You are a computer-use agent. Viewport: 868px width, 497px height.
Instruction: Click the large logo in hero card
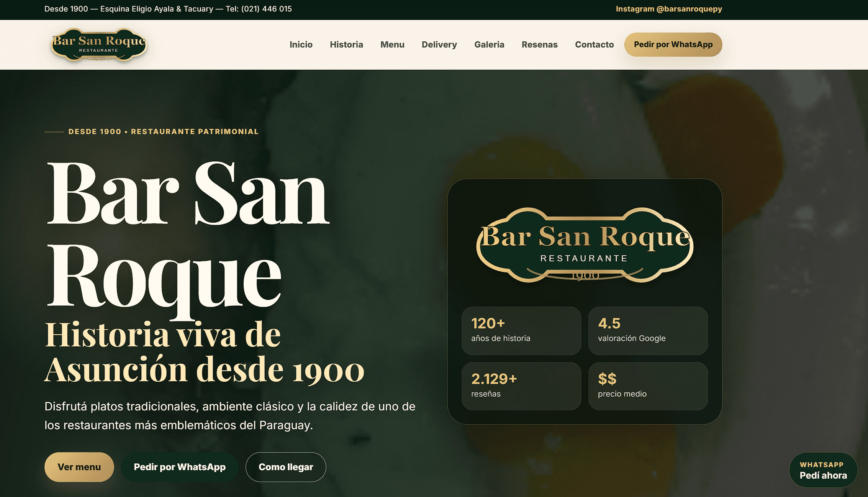click(x=585, y=245)
